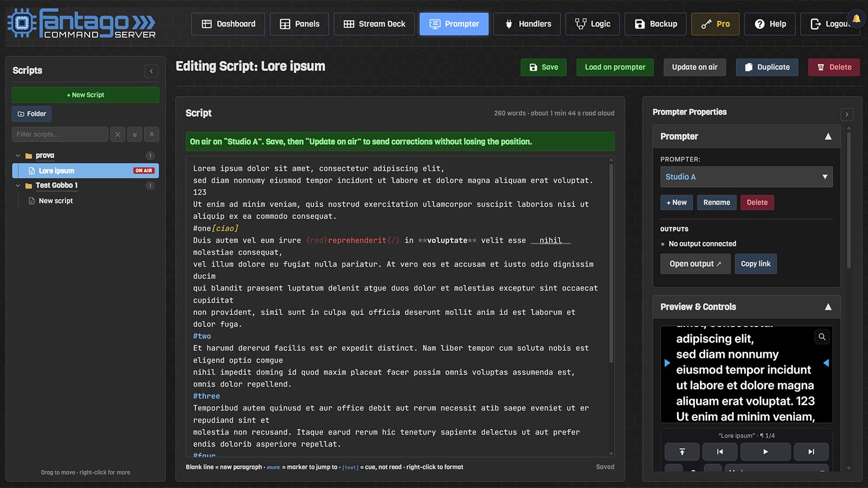Rename the selected prompter

coord(717,202)
